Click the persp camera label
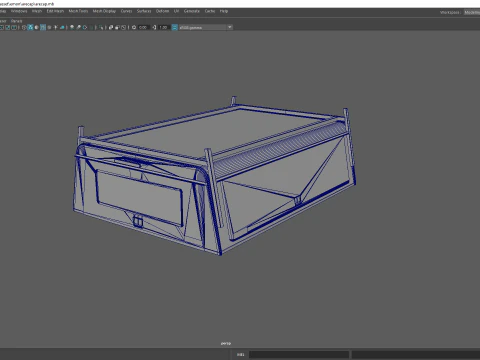Image resolution: width=480 pixels, height=360 pixels. click(226, 343)
